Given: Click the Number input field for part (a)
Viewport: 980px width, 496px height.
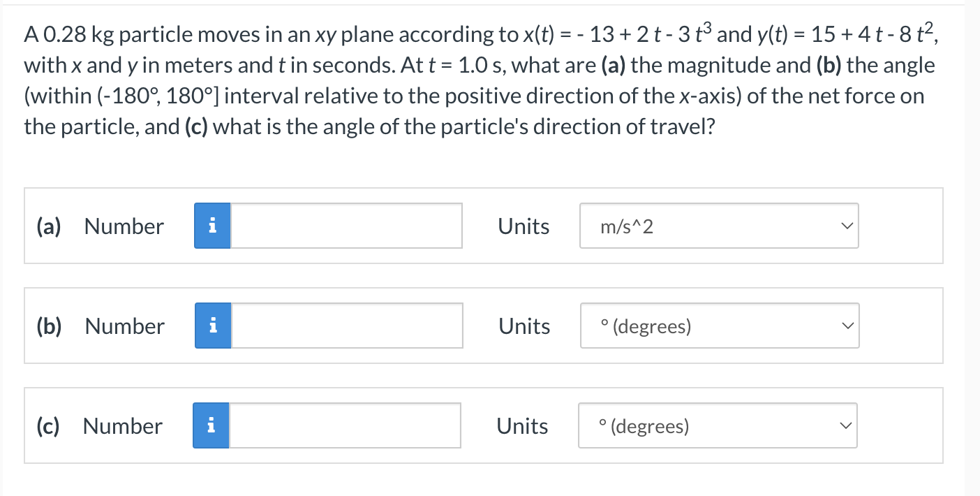Looking at the screenshot, I should click(x=346, y=225).
